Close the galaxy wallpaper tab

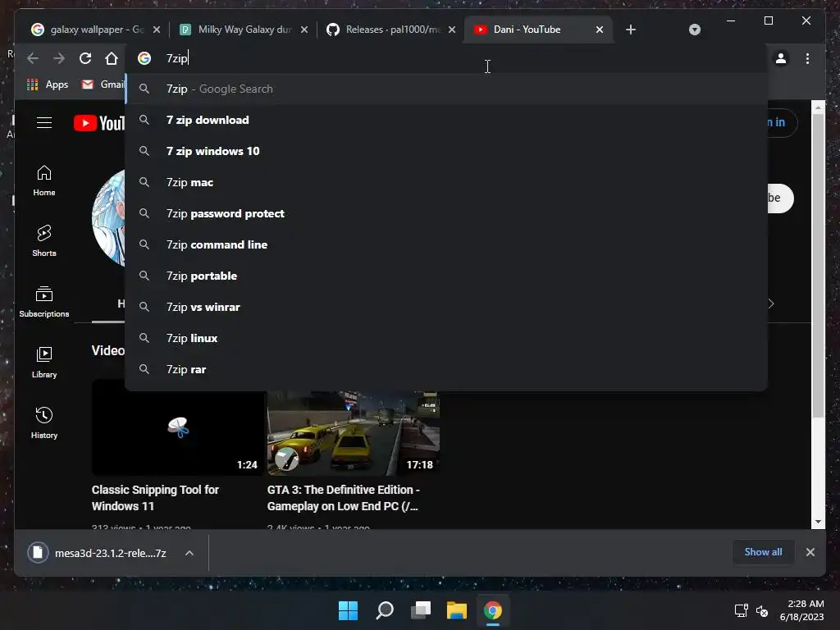tap(157, 30)
